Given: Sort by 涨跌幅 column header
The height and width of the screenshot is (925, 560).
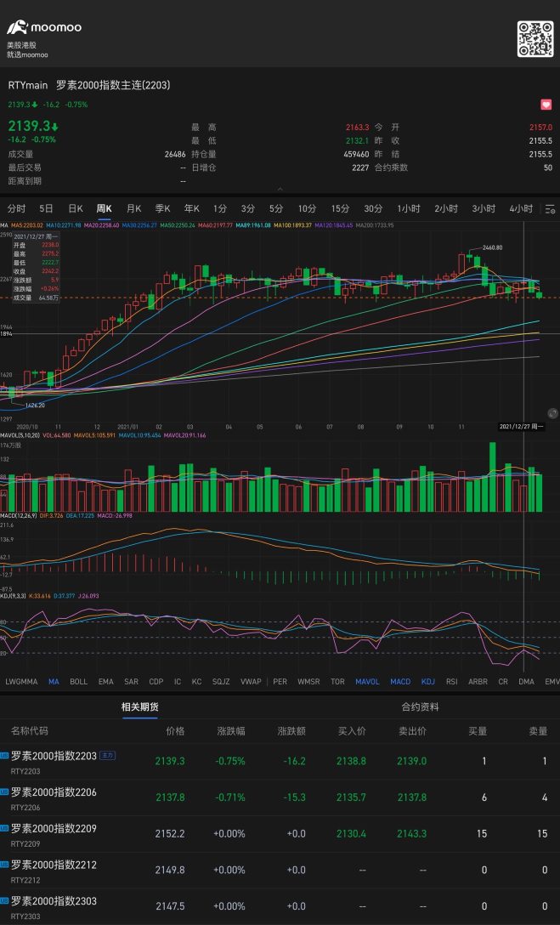Looking at the screenshot, I should [x=231, y=731].
